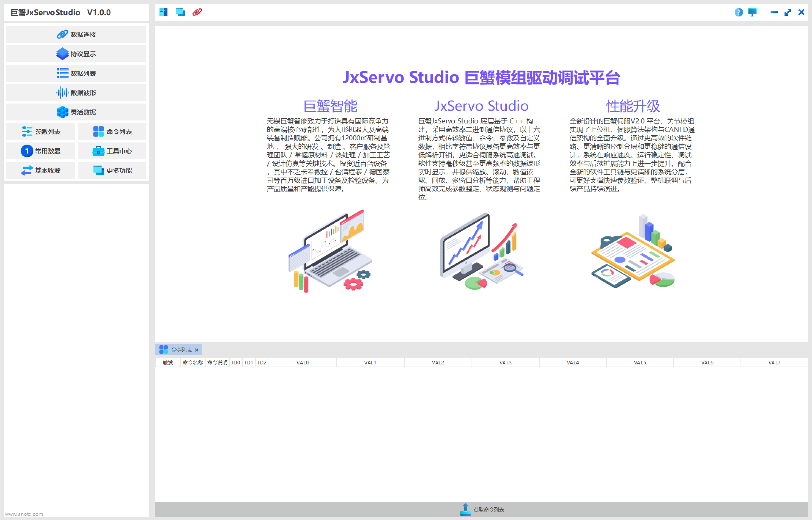Click the VAL0 column header
Image resolution: width=812 pixels, height=520 pixels.
tap(302, 362)
